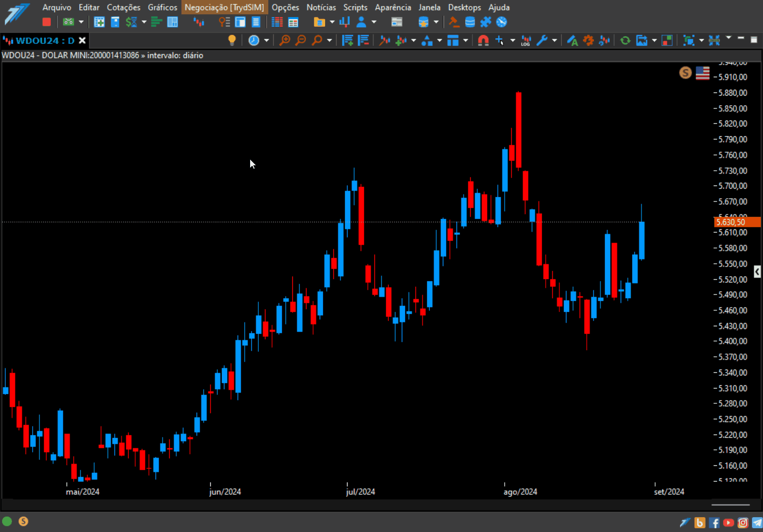The height and width of the screenshot is (532, 763).
Task: Open the Negociação [TrydSIM] menu
Action: 224,7
